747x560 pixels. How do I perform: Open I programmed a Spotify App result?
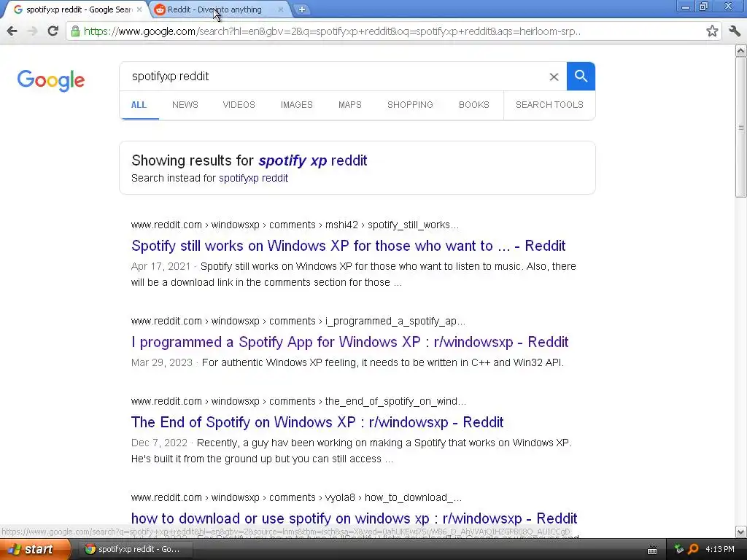click(349, 342)
